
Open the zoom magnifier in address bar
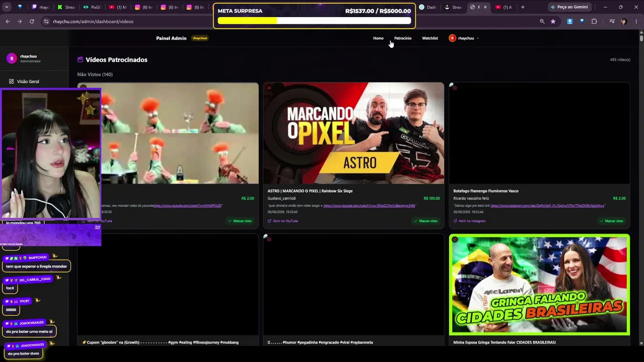(542, 21)
